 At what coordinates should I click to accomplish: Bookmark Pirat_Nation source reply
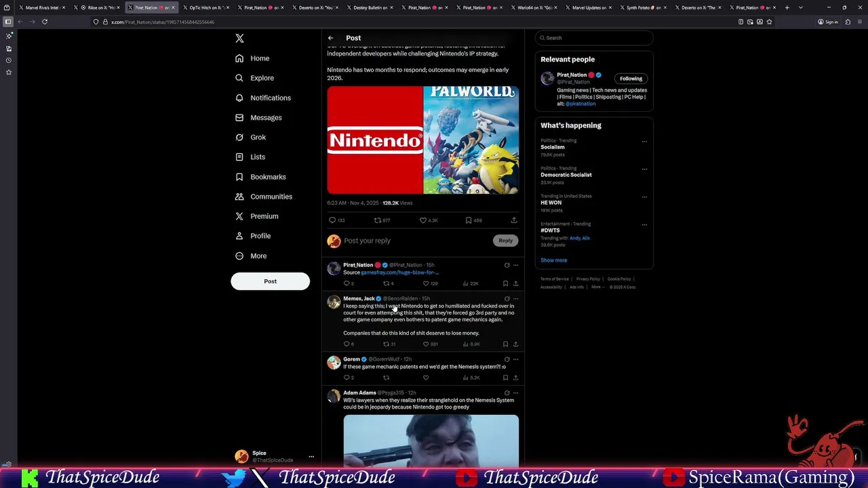point(505,283)
